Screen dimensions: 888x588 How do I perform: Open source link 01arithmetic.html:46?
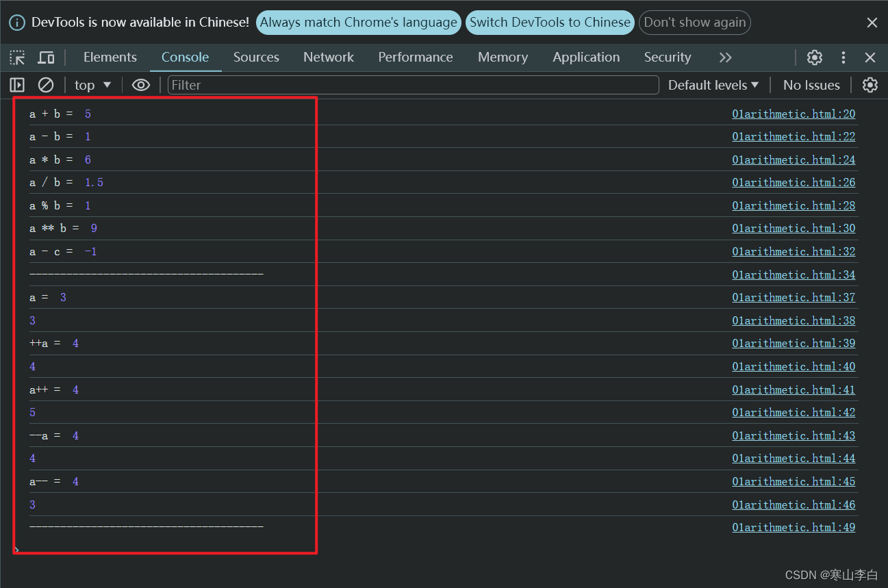(794, 504)
